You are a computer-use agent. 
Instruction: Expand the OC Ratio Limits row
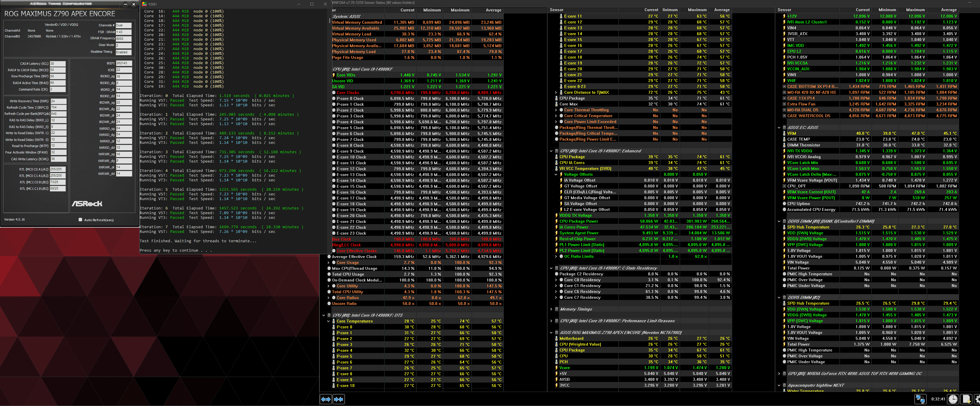click(x=556, y=257)
